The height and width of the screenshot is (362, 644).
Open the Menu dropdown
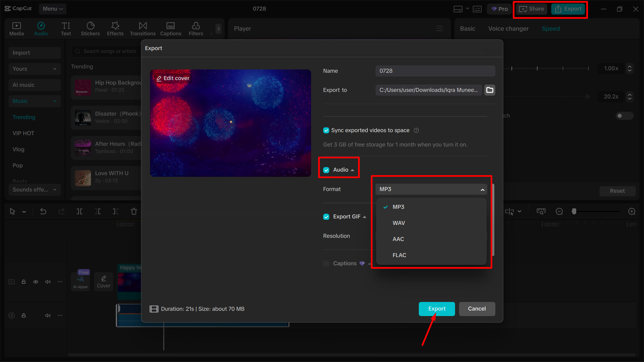[52, 9]
